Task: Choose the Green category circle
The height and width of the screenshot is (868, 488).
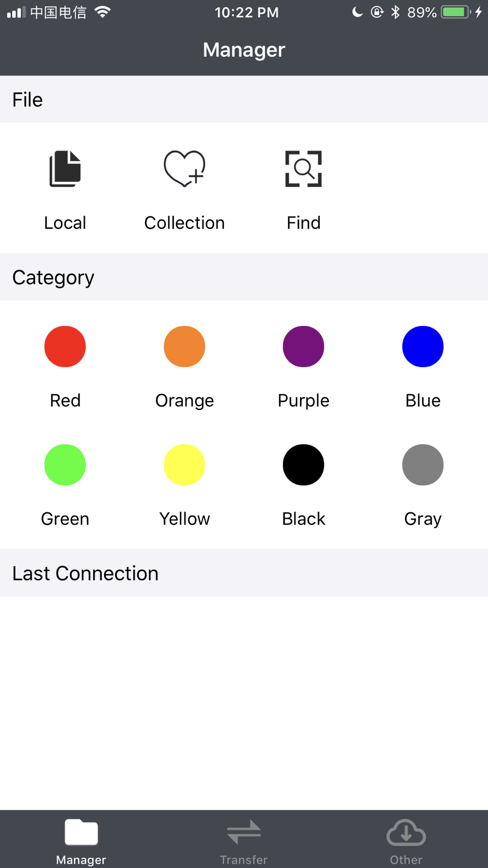Action: (x=65, y=465)
